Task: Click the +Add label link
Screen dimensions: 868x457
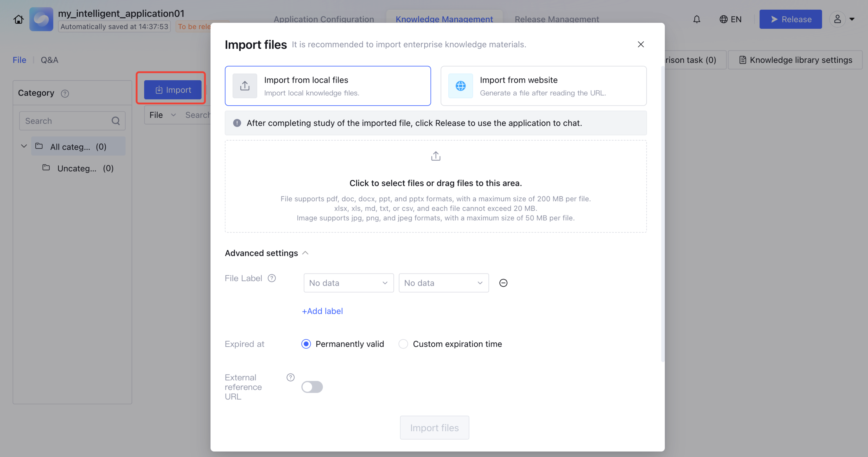Action: point(322,311)
